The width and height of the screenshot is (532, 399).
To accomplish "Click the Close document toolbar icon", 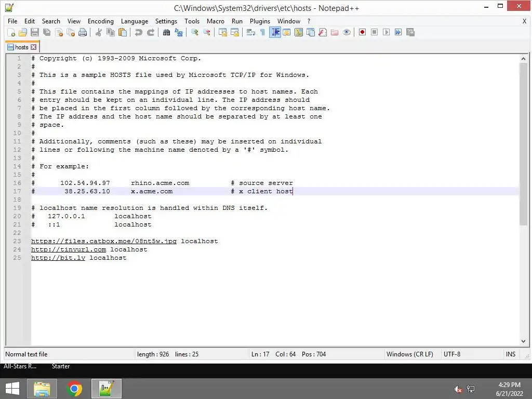I will tap(59, 32).
